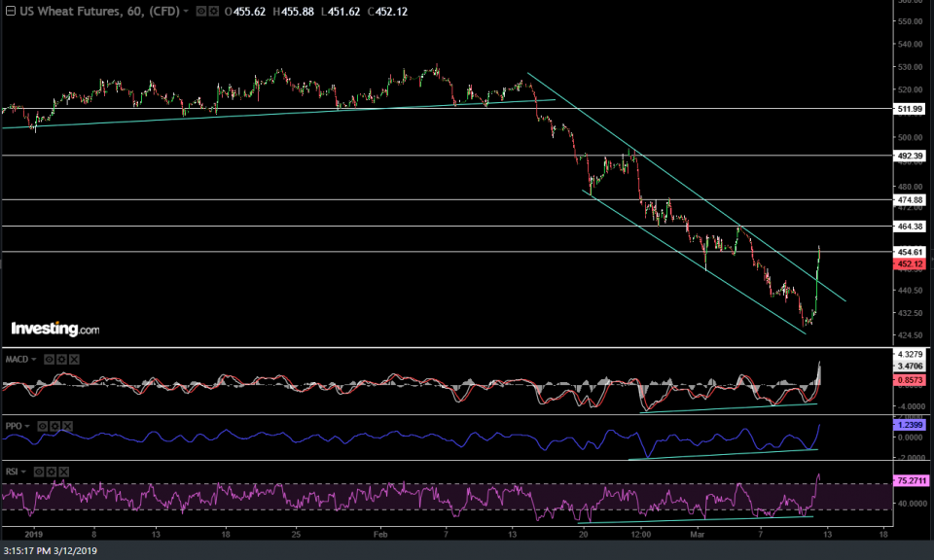Select the red 452.12 current price label
Image resolution: width=934 pixels, height=560 pixels.
(x=911, y=262)
